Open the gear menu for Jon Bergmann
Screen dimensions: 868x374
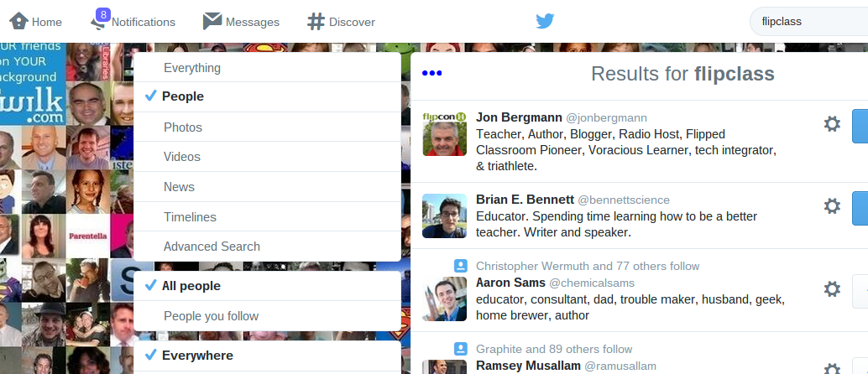pos(832,124)
